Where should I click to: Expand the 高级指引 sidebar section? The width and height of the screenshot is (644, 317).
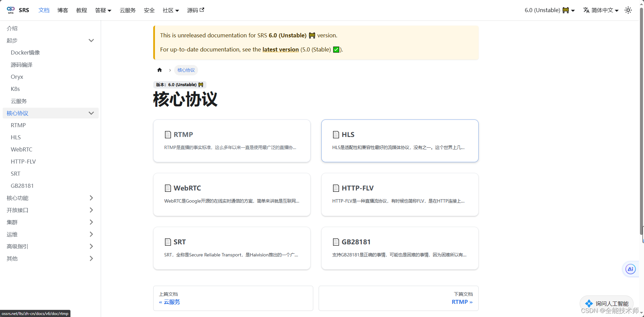click(51, 246)
